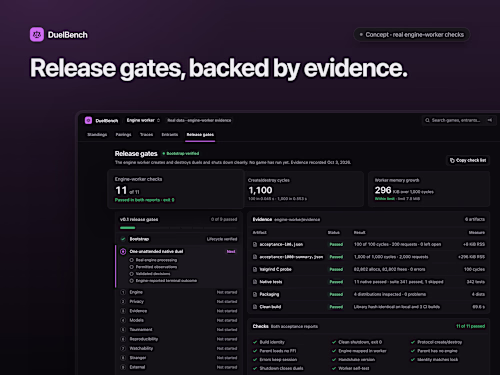
Task: Click the "Next" label on native duel gate
Action: coord(231,251)
